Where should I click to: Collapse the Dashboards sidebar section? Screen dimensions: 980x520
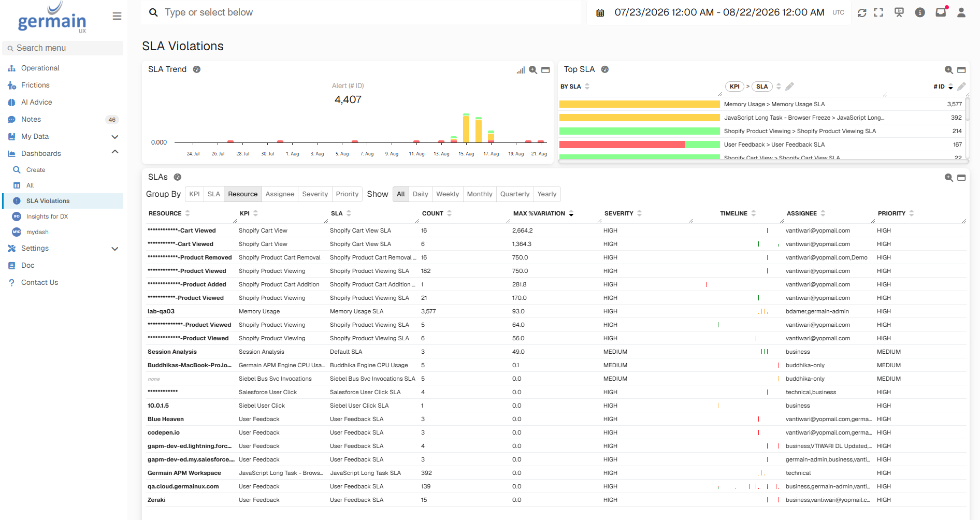point(115,152)
